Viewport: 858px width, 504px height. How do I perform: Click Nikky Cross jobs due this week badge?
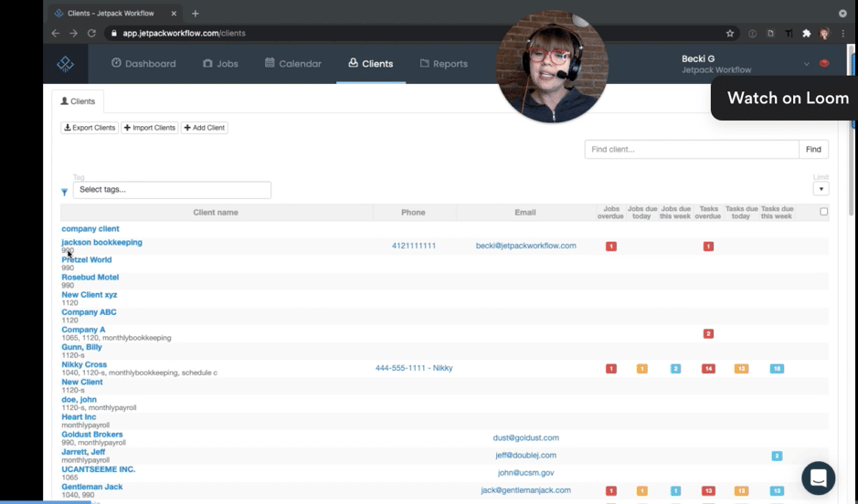point(676,369)
